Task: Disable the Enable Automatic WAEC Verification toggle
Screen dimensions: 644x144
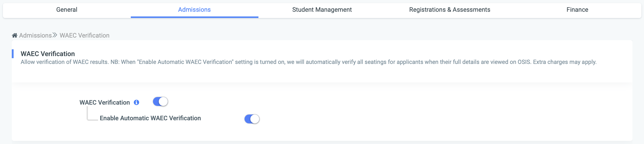Action: pos(252,119)
